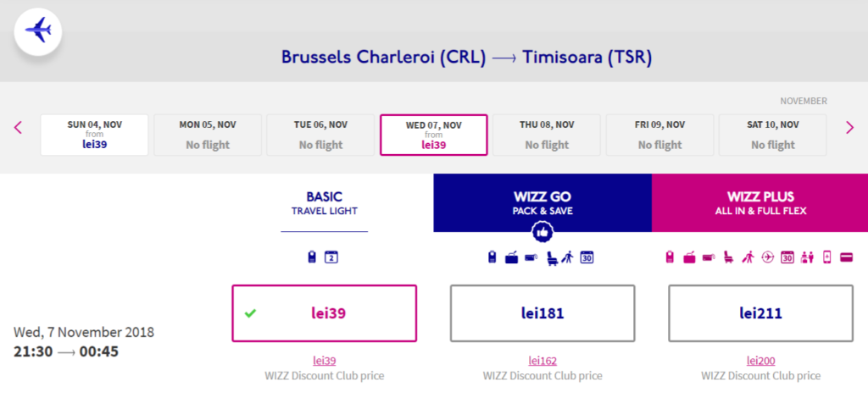The width and height of the screenshot is (868, 403).
Task: Click WIZZ GO checked-in suitcase icon
Action: pos(511,257)
